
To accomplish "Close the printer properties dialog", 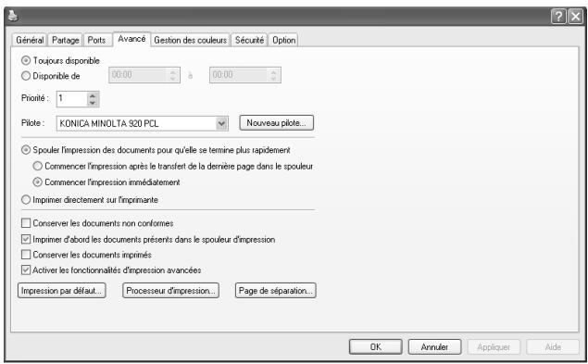I will (x=575, y=17).
